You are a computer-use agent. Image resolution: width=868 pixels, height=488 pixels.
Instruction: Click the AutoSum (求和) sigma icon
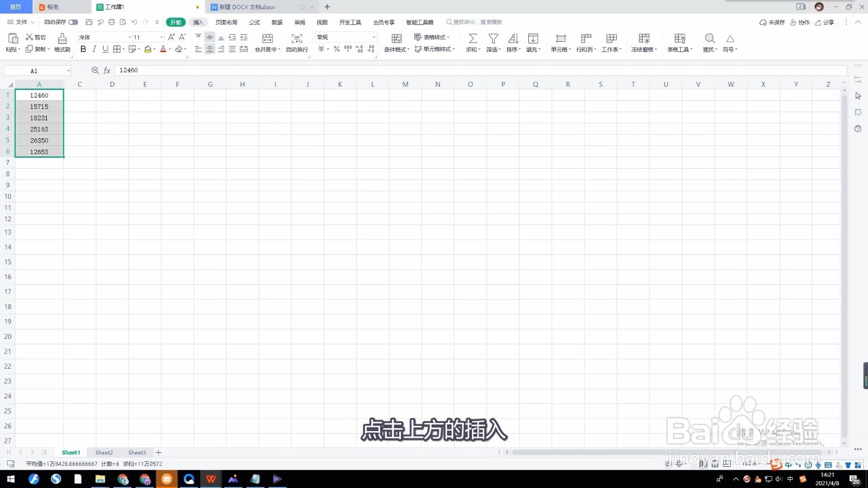pos(473,38)
